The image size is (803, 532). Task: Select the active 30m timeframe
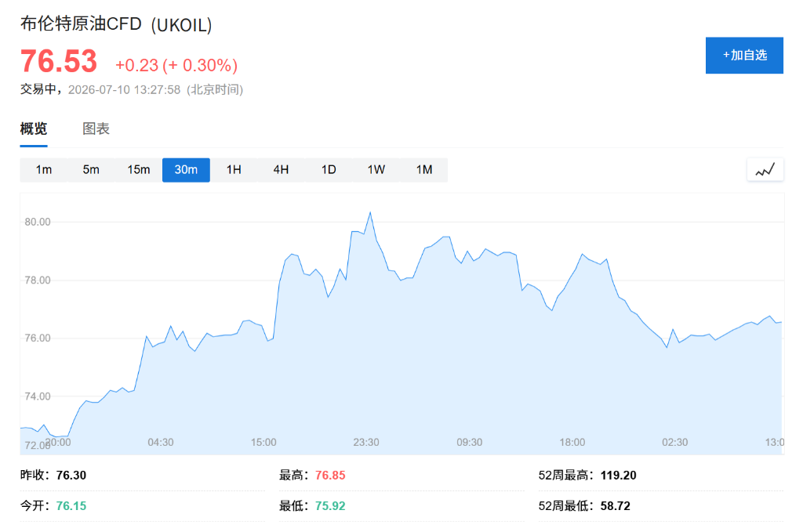186,170
